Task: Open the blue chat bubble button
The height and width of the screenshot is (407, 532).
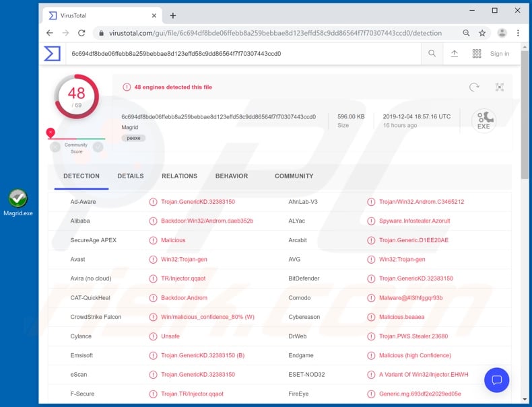Action: coord(497,380)
